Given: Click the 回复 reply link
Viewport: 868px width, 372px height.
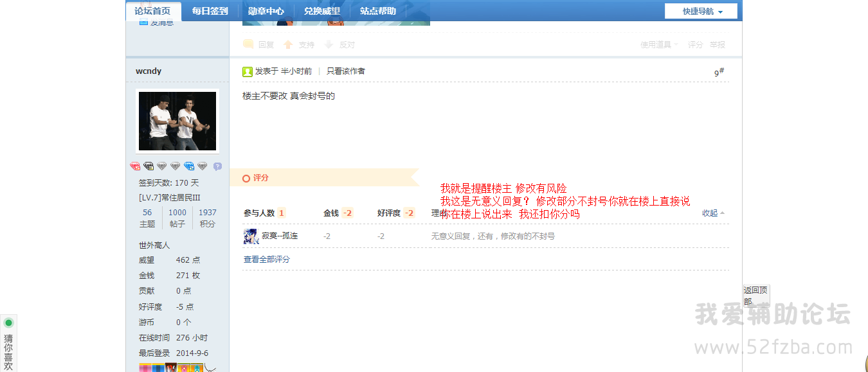Looking at the screenshot, I should tap(266, 45).
